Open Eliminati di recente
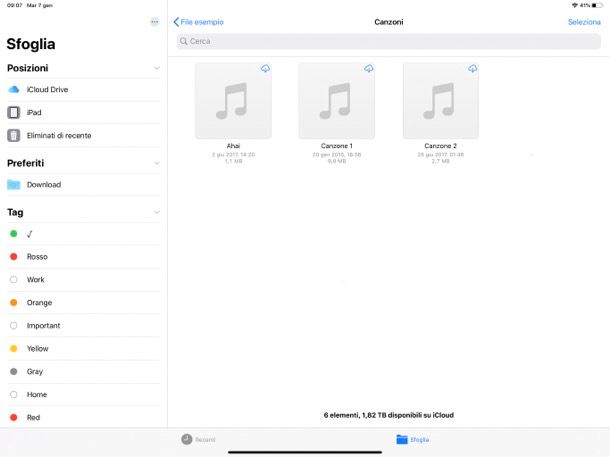The height and width of the screenshot is (457, 610). (83, 135)
